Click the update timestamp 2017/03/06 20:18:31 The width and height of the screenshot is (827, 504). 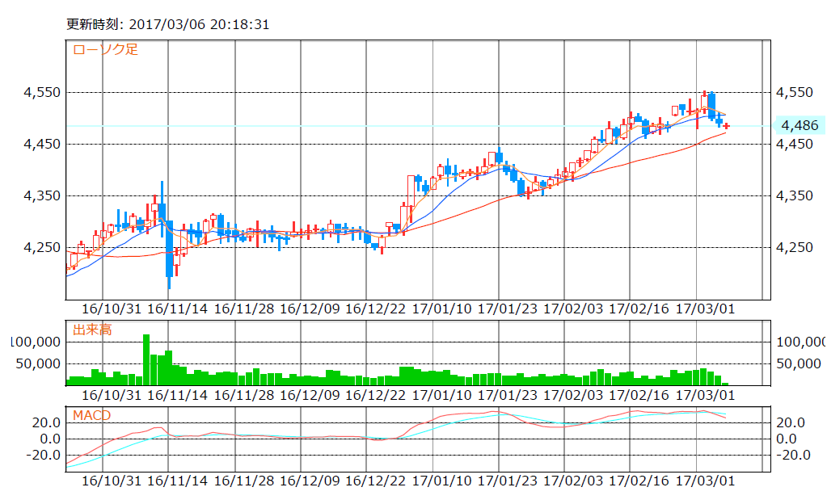(x=199, y=24)
